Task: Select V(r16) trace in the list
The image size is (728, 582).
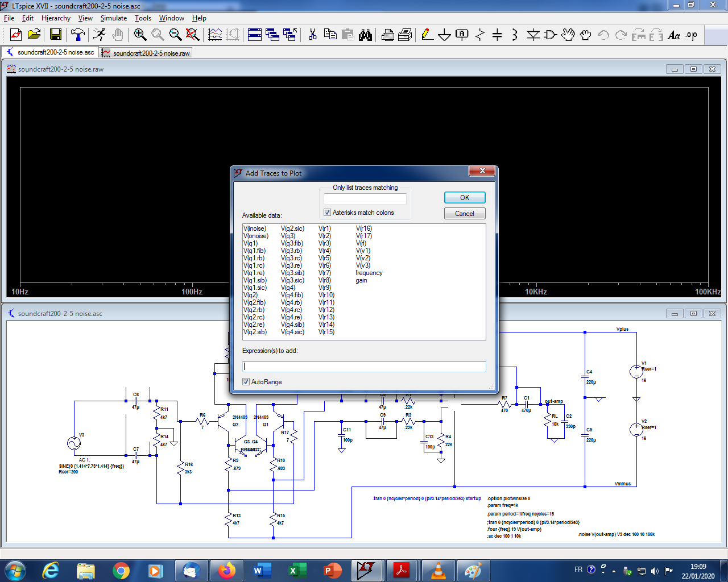Action: tap(364, 228)
